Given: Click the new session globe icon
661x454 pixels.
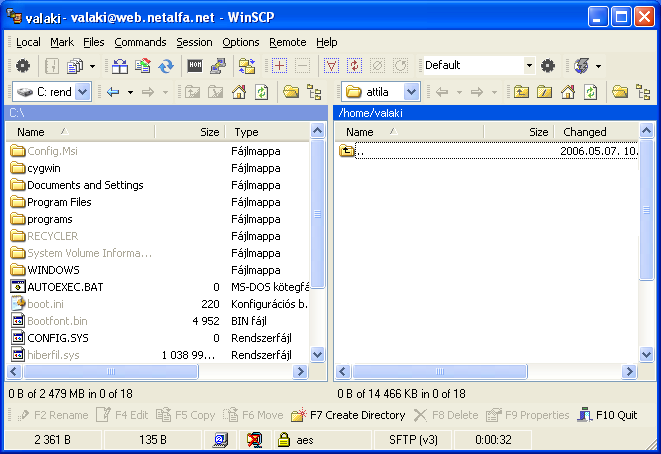Looking at the screenshot, I should coord(582,66).
